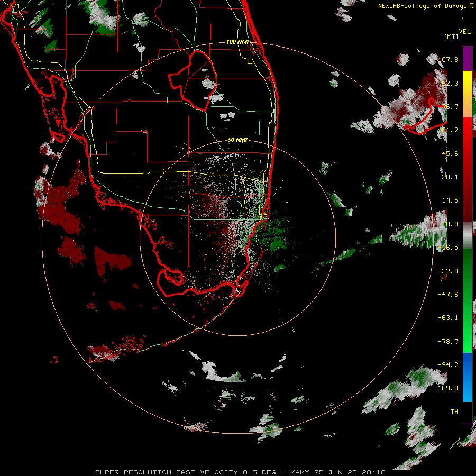The width and height of the screenshot is (476, 476).
Task: Select the -78.7 value on the velocity scale
Action: [448, 342]
